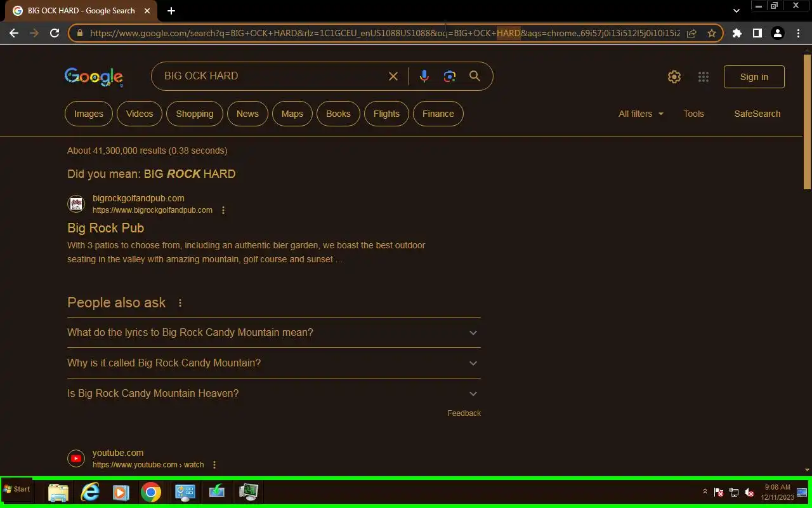Select the BIG OCK HARD browser tab
This screenshot has width=812, height=508.
pyautogui.click(x=81, y=11)
